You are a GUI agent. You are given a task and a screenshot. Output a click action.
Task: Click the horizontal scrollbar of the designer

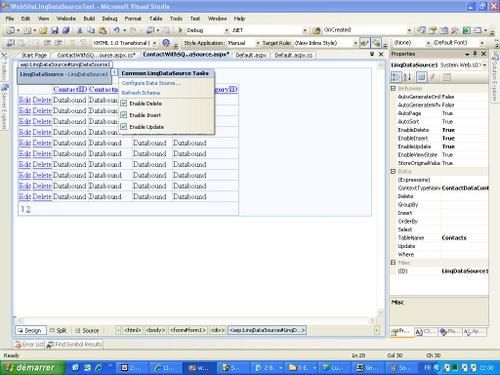click(195, 320)
